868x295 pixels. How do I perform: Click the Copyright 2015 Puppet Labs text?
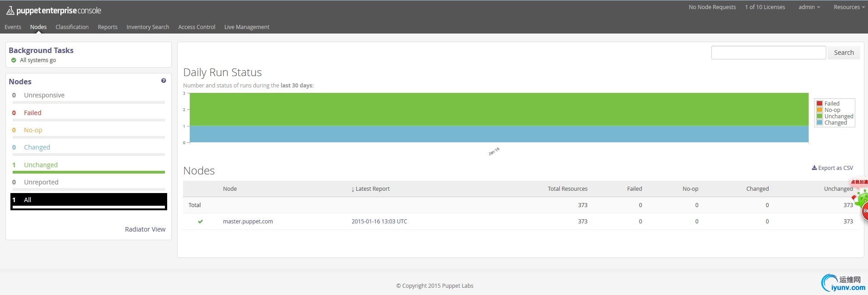coord(435,286)
